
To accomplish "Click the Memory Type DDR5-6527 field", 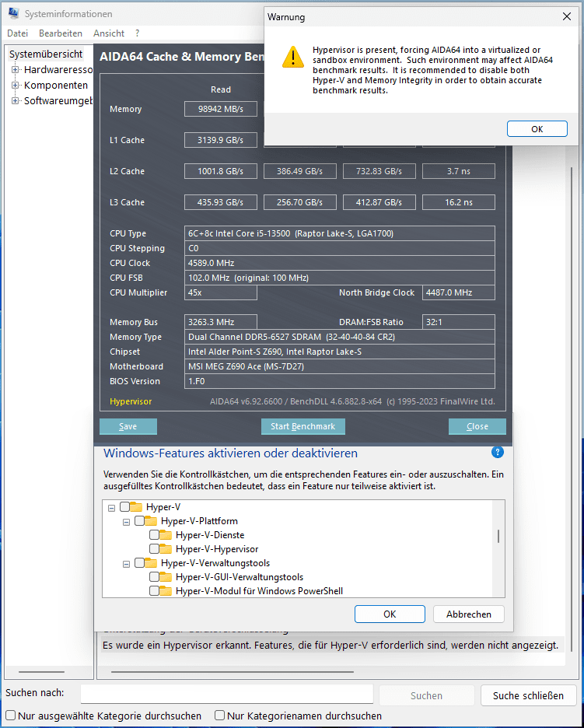I will pyautogui.click(x=340, y=337).
